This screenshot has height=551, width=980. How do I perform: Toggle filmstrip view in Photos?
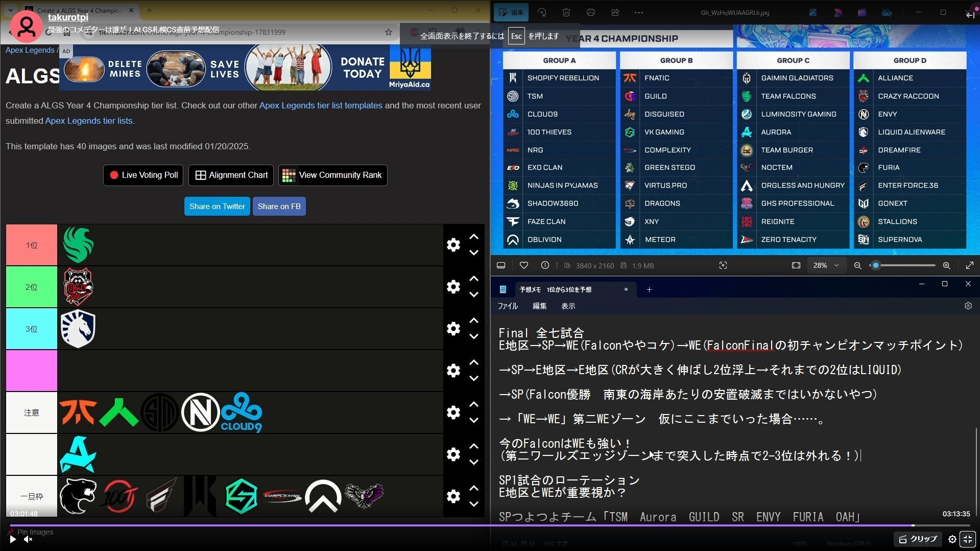[501, 265]
